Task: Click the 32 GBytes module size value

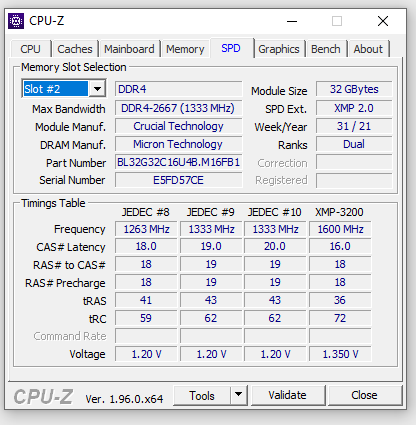Action: (354, 89)
